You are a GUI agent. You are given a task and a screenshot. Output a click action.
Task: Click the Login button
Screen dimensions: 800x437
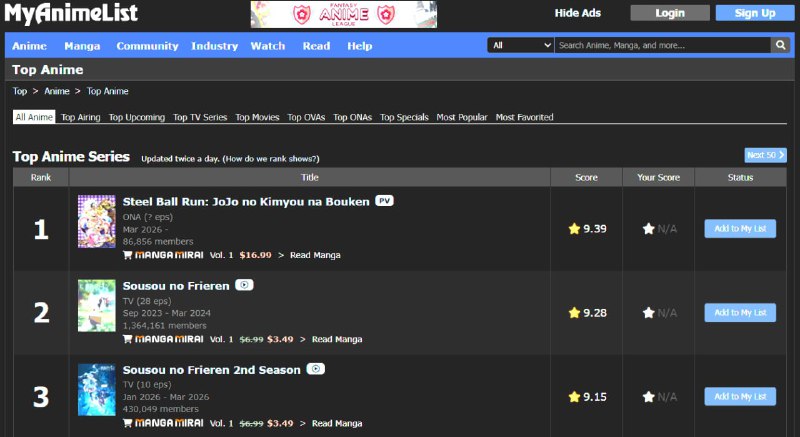670,13
